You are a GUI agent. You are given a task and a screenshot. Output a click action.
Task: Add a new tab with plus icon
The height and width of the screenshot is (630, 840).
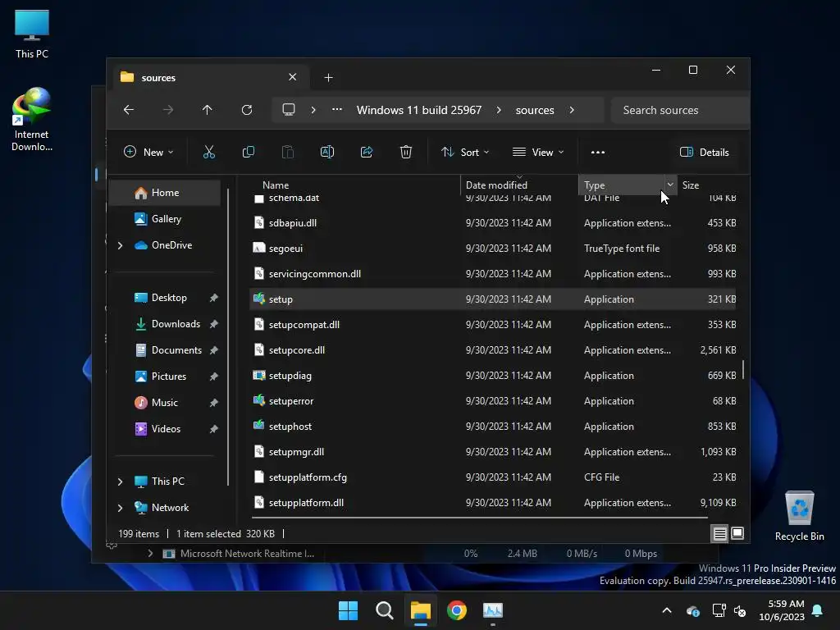click(328, 78)
